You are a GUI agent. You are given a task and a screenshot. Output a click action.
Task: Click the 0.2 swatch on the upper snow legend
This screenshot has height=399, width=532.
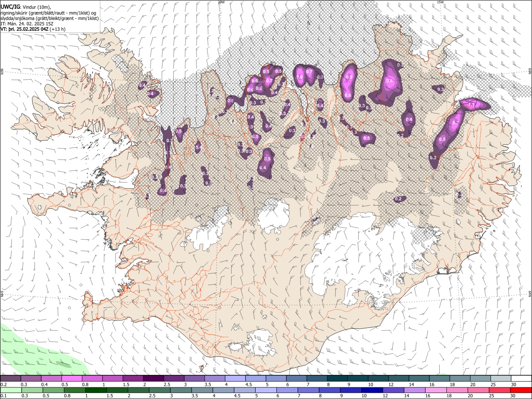pos(10,379)
